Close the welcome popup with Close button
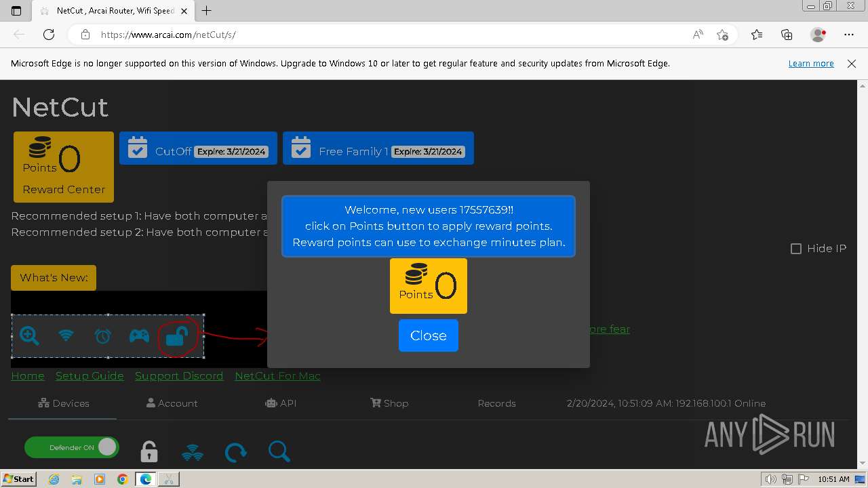This screenshot has width=868, height=488. tap(428, 335)
